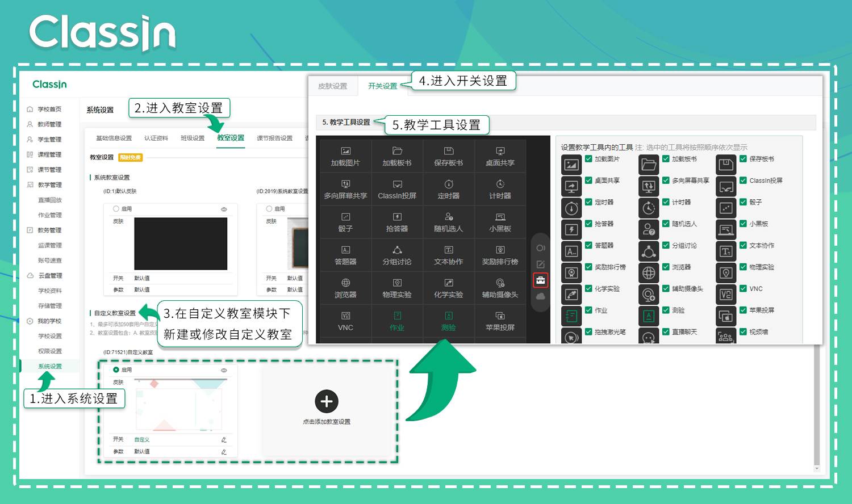Screen dimensions: 852x504
Task: Click the black 默认皮肤 skin preview thumbnail
Action: click(x=181, y=243)
